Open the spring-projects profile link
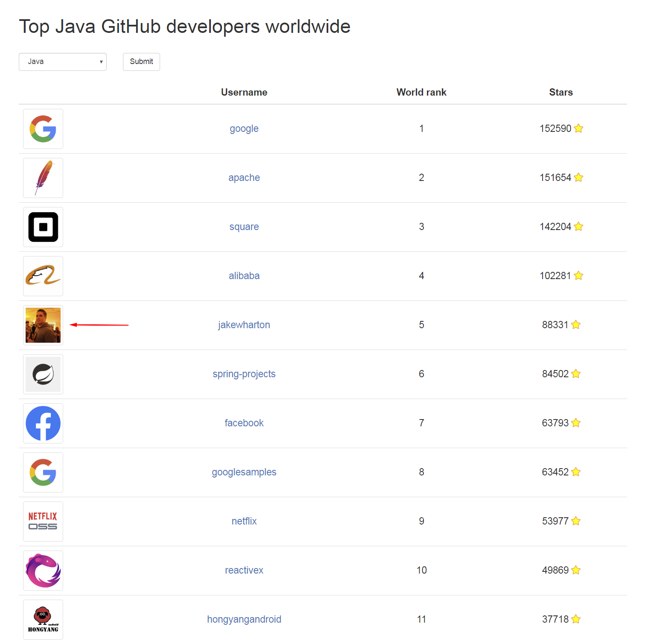The height and width of the screenshot is (644, 651). (244, 374)
